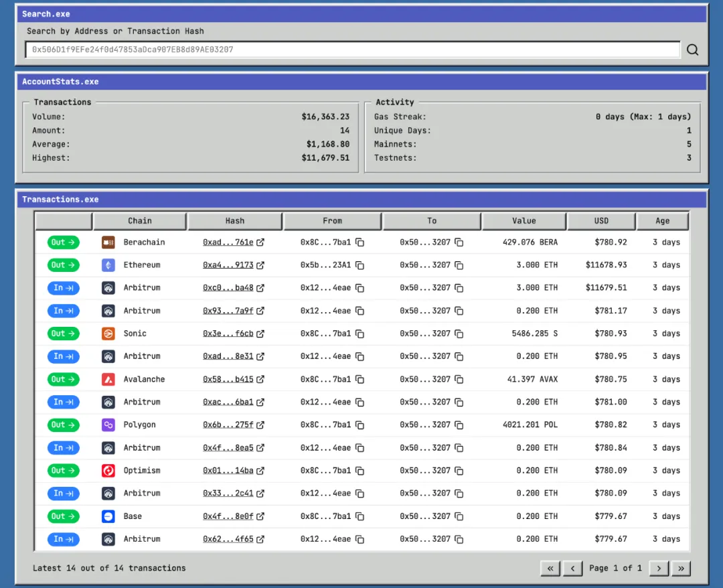Screen dimensions: 723x588
Task: Click the search magnifier icon
Action: [x=692, y=50]
